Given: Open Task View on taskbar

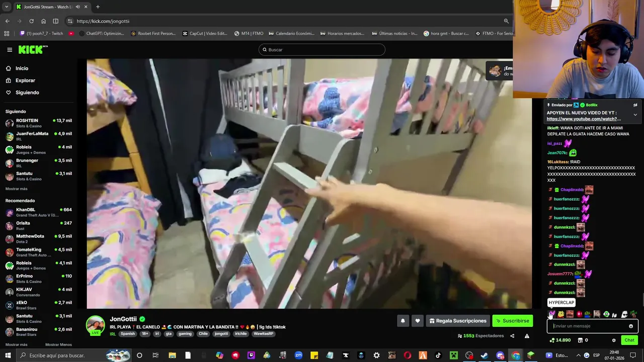Looking at the screenshot, I should tap(155, 355).
